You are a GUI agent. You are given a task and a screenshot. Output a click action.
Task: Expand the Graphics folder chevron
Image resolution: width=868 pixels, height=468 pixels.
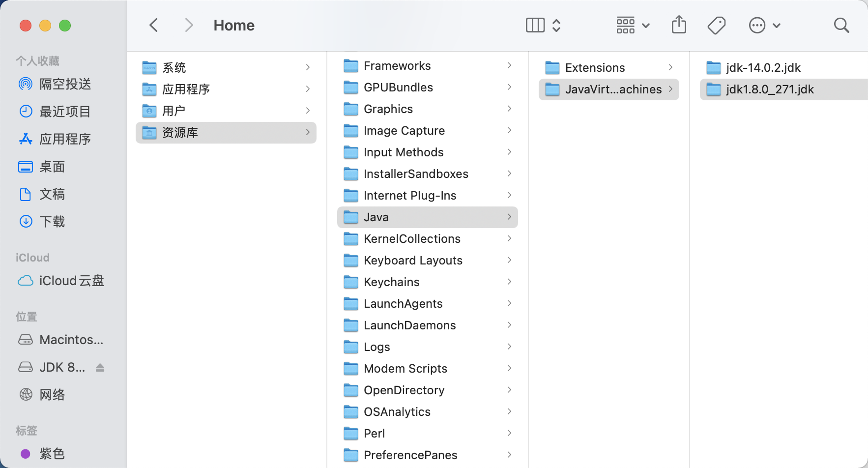(x=509, y=109)
